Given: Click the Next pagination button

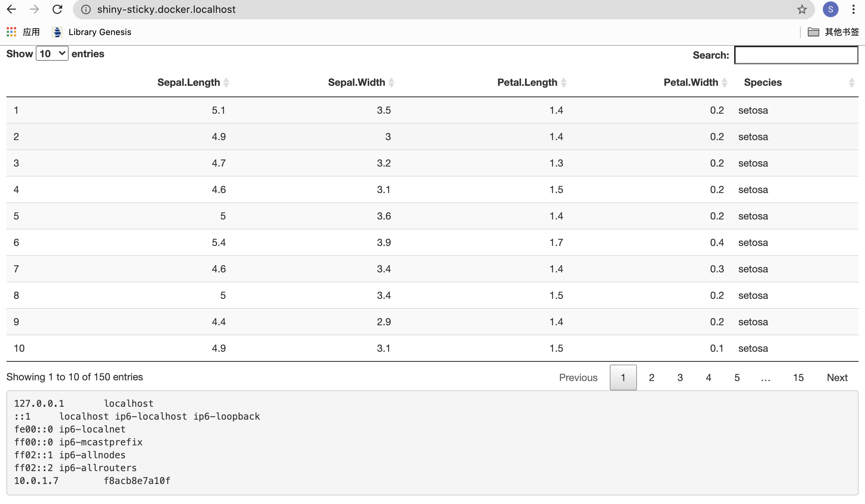Looking at the screenshot, I should pos(837,377).
